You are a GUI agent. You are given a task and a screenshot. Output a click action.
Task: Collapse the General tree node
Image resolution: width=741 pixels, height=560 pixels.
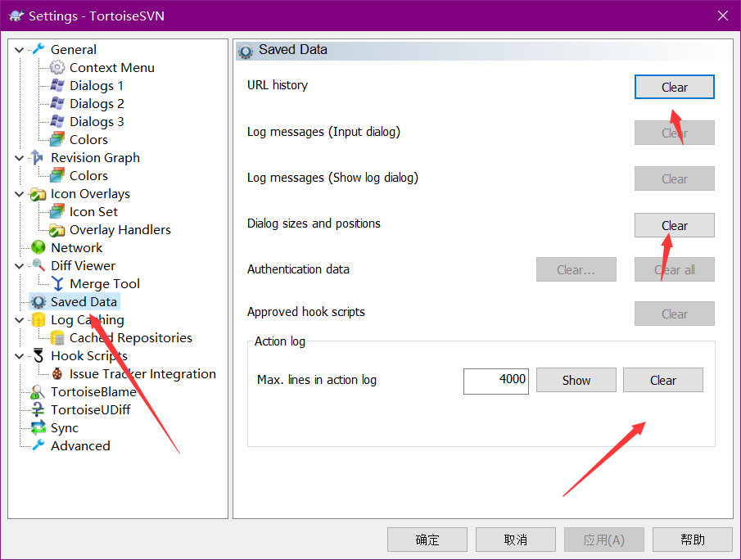pyautogui.click(x=20, y=50)
